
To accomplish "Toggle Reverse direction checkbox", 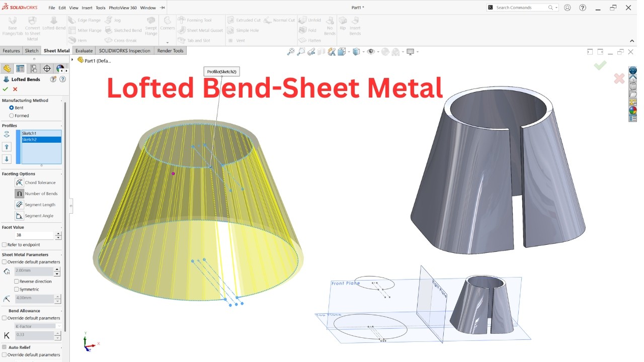I will (17, 282).
